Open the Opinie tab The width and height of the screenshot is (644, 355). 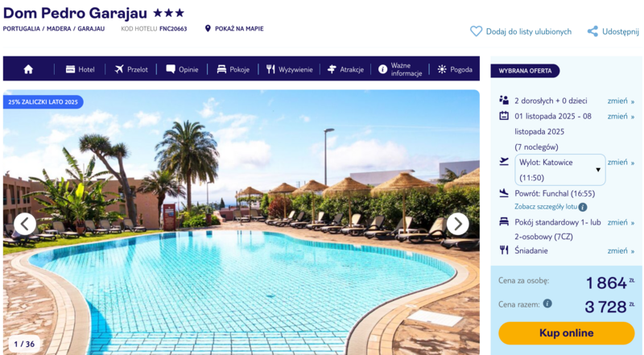(x=182, y=69)
